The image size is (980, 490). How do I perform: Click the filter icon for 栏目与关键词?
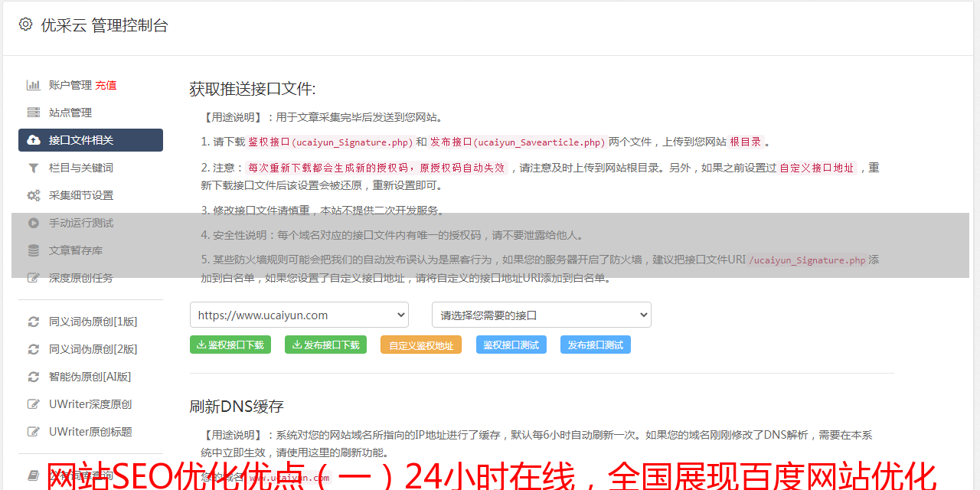coord(34,168)
